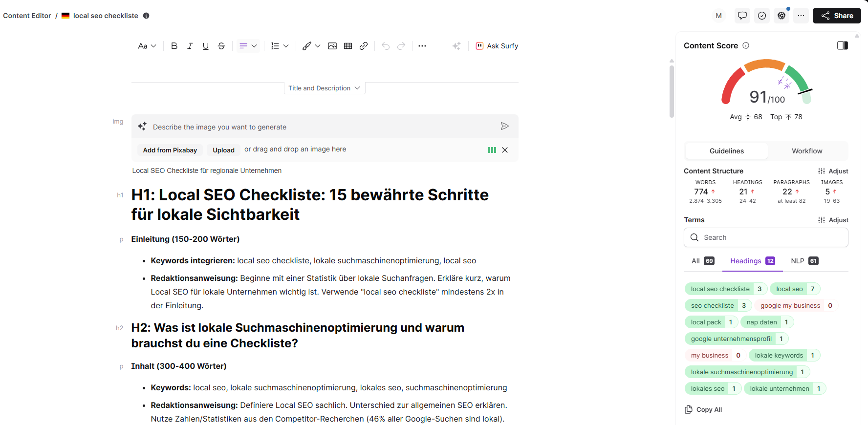The width and height of the screenshot is (868, 425).
Task: Toggle italic formatting
Action: pos(190,46)
